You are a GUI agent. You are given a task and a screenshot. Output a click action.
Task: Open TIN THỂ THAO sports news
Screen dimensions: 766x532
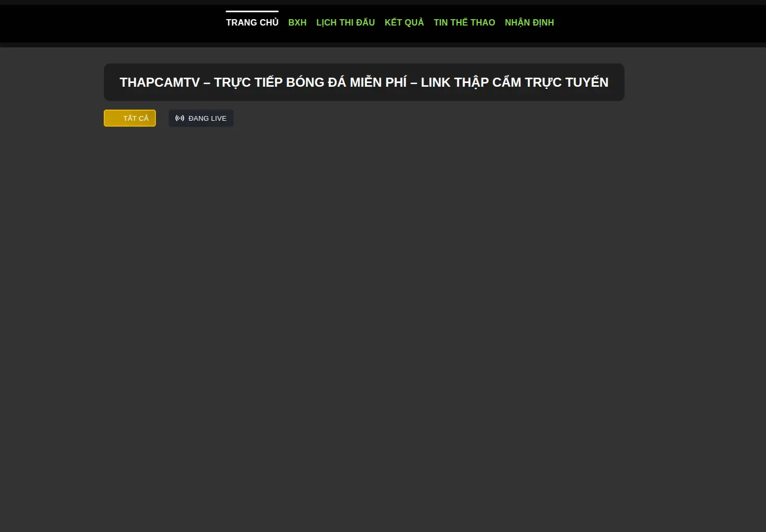point(464,22)
